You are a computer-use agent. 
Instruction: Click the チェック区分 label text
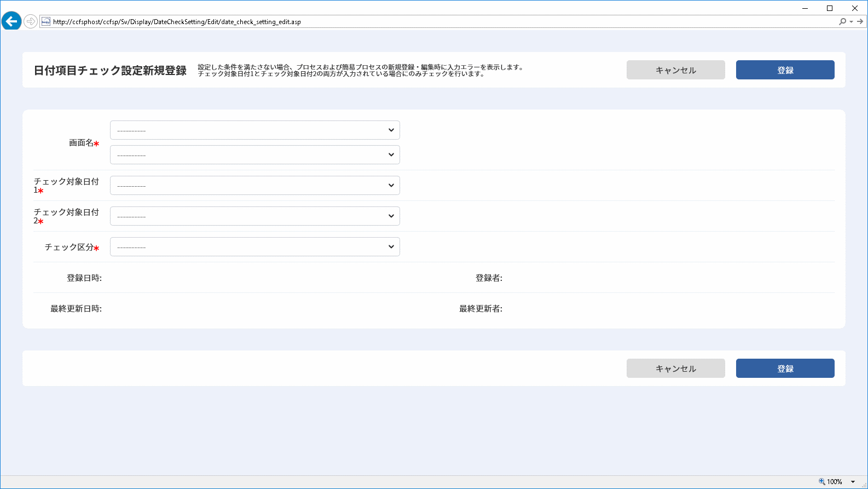click(69, 248)
